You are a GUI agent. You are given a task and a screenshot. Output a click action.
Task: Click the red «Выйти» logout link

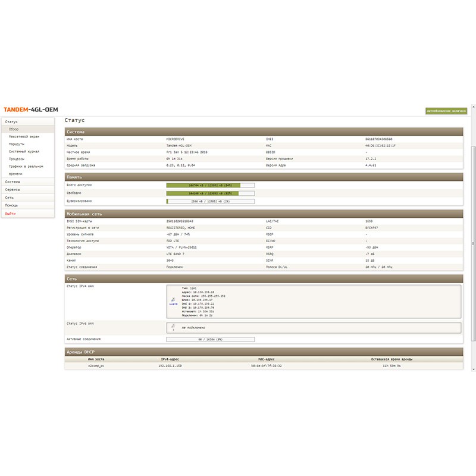pyautogui.click(x=11, y=213)
